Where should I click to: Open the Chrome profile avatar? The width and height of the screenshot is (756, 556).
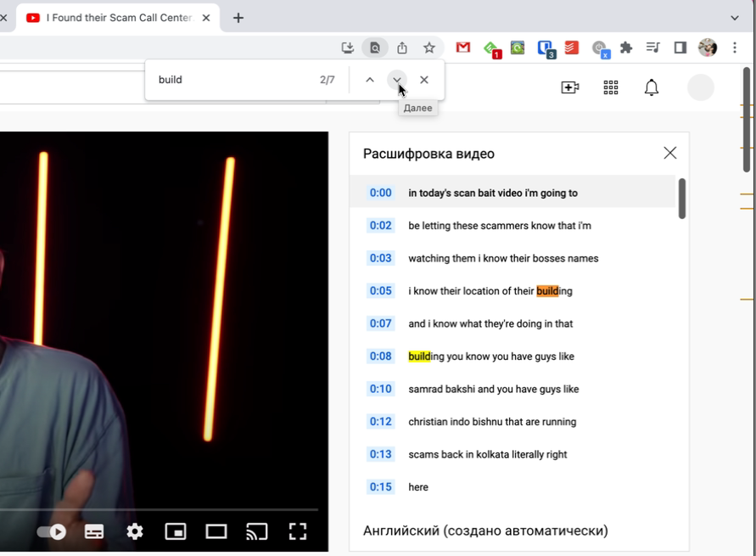pyautogui.click(x=708, y=48)
